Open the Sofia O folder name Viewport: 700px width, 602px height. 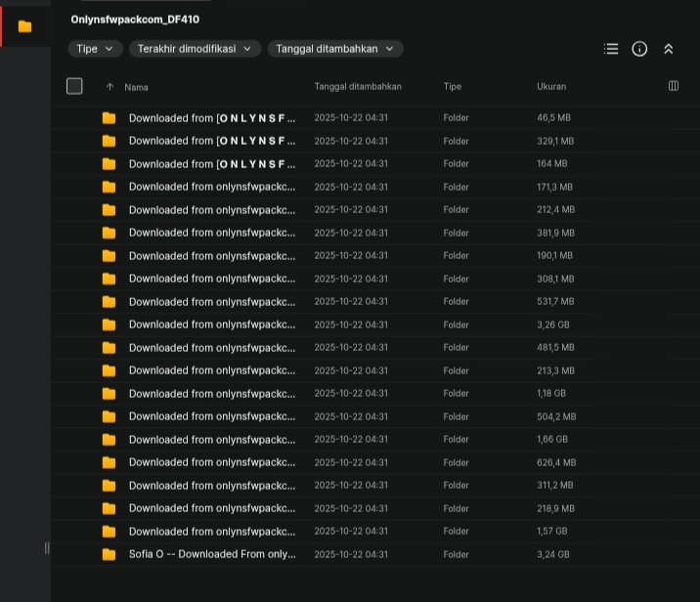(211, 554)
